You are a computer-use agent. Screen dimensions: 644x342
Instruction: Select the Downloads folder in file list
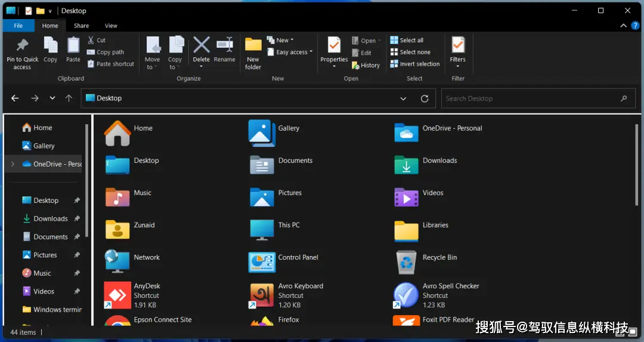pos(426,165)
